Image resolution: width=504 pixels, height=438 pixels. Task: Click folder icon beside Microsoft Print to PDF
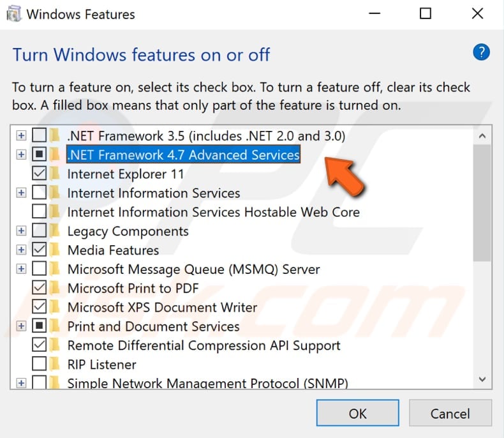56,288
